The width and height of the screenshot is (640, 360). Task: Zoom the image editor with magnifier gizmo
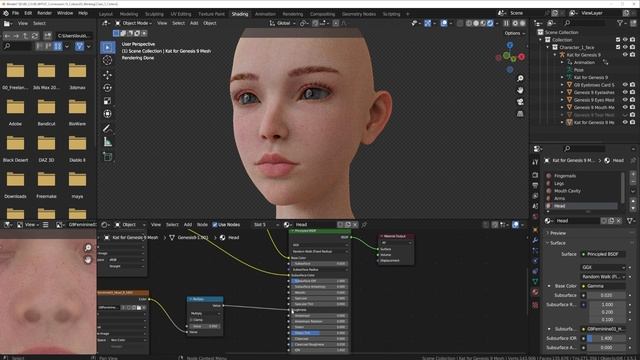click(x=88, y=248)
